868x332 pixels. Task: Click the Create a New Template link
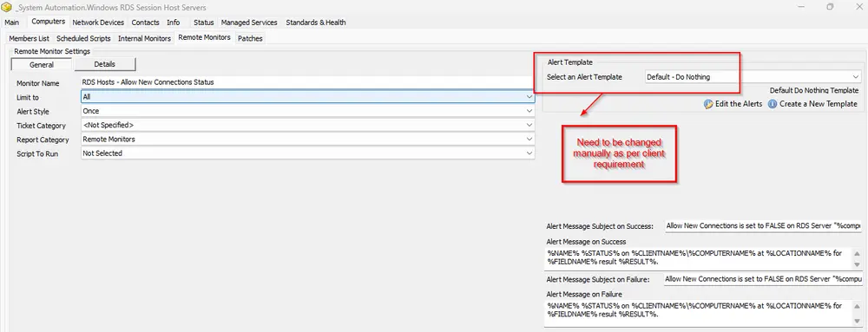pyautogui.click(x=819, y=104)
